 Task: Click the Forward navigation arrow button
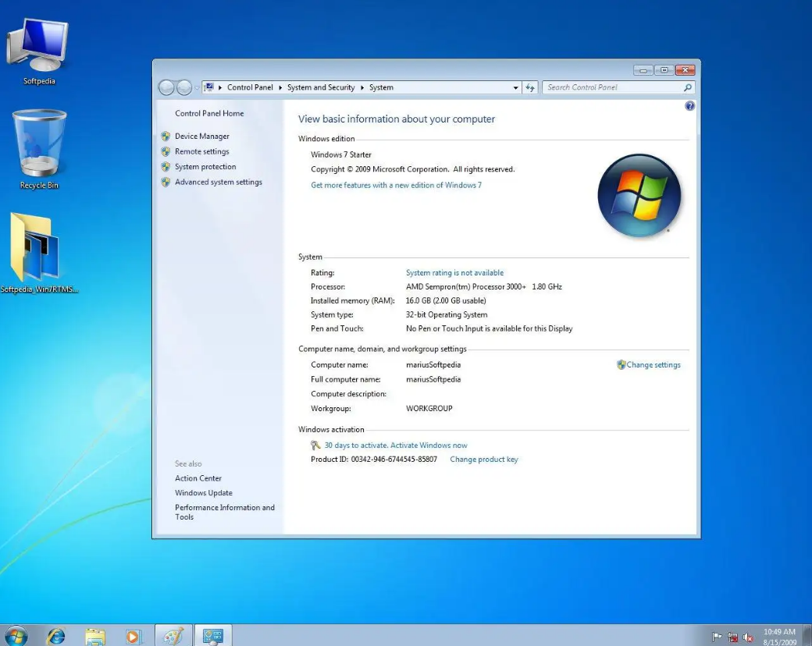[x=184, y=87]
